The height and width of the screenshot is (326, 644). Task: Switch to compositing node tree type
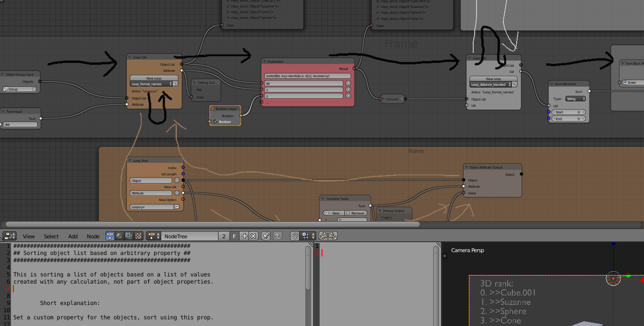tap(129, 236)
